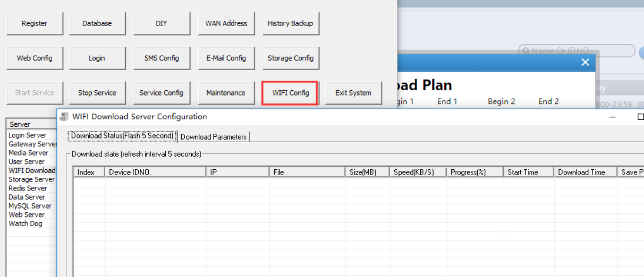This screenshot has height=277, width=644.
Task: Select the Download Status tab
Action: point(122,136)
